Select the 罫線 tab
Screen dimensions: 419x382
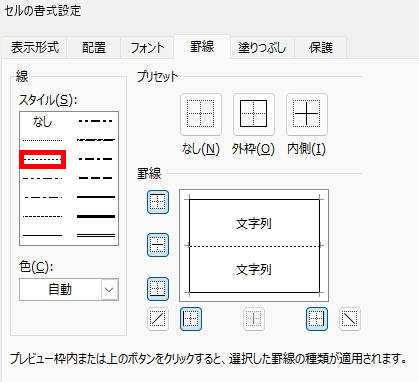click(x=202, y=46)
